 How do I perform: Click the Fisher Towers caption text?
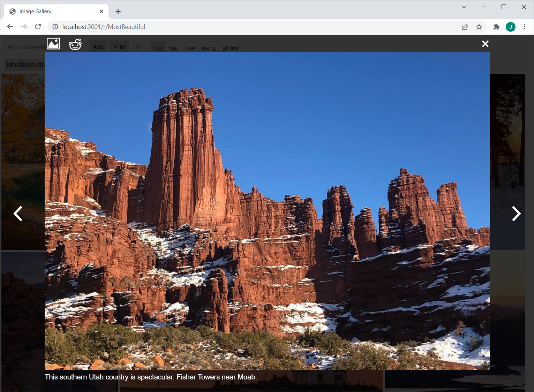pos(151,377)
